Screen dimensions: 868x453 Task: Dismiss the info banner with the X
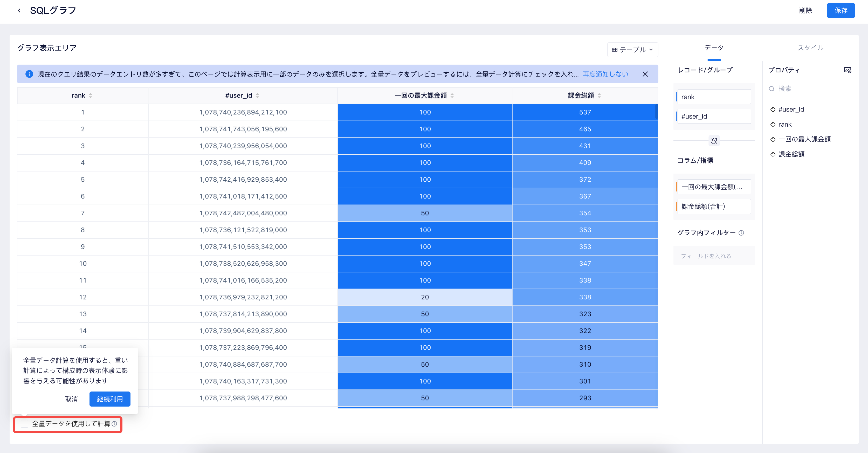click(645, 74)
